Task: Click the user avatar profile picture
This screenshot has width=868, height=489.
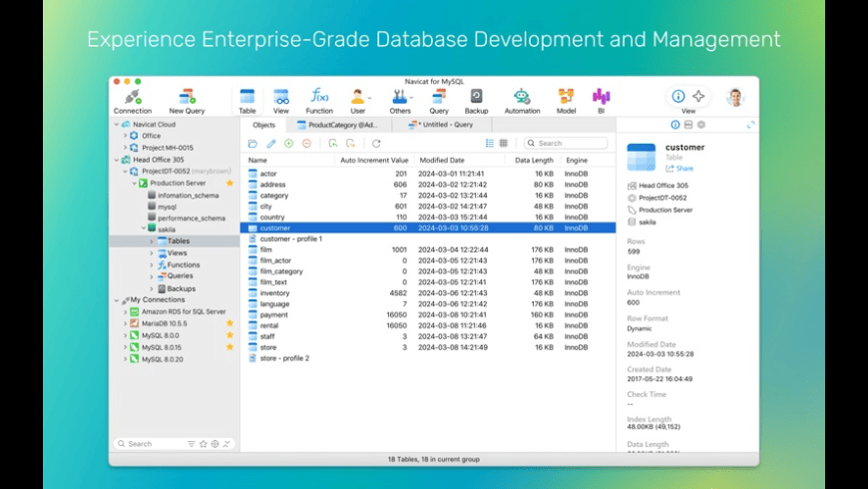Action: click(735, 98)
